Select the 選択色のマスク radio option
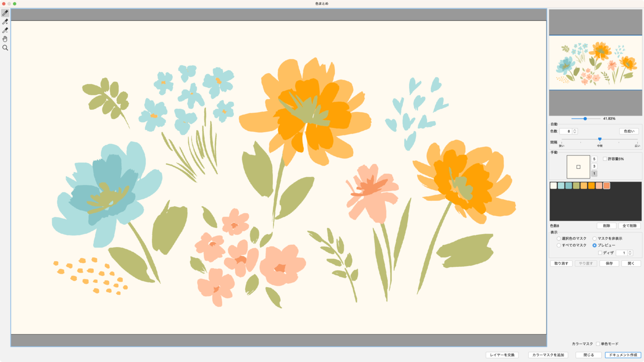Screen dimensions: 644x362 [559, 239]
